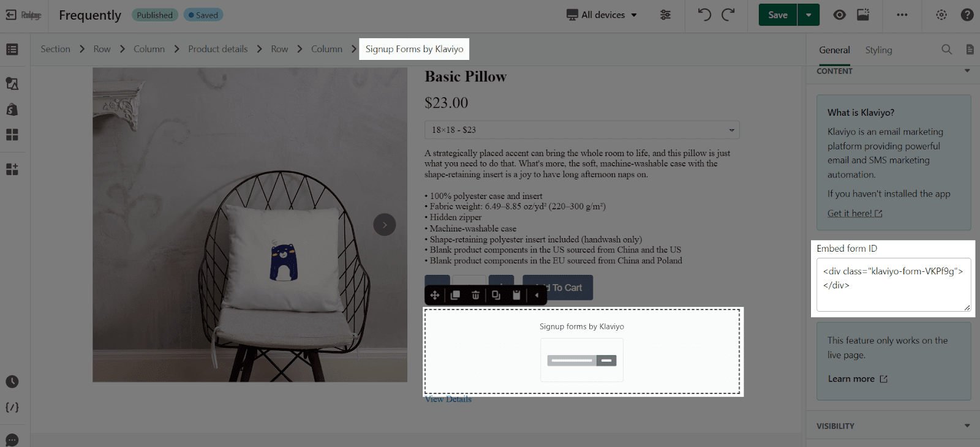Open the preview eye icon

(x=839, y=15)
